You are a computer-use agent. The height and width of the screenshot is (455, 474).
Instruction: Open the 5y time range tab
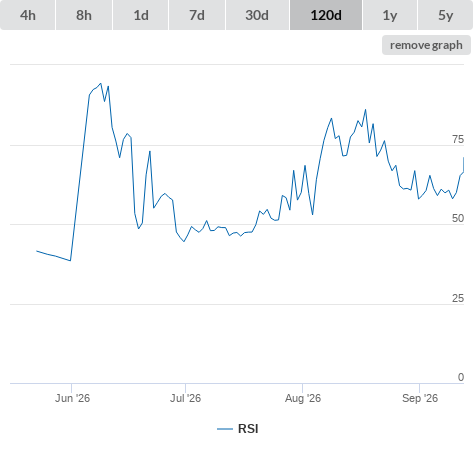pyautogui.click(x=446, y=15)
